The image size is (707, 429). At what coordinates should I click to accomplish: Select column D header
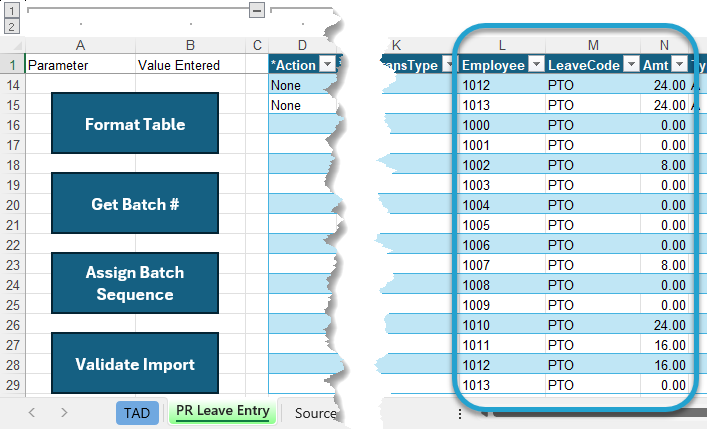(302, 45)
